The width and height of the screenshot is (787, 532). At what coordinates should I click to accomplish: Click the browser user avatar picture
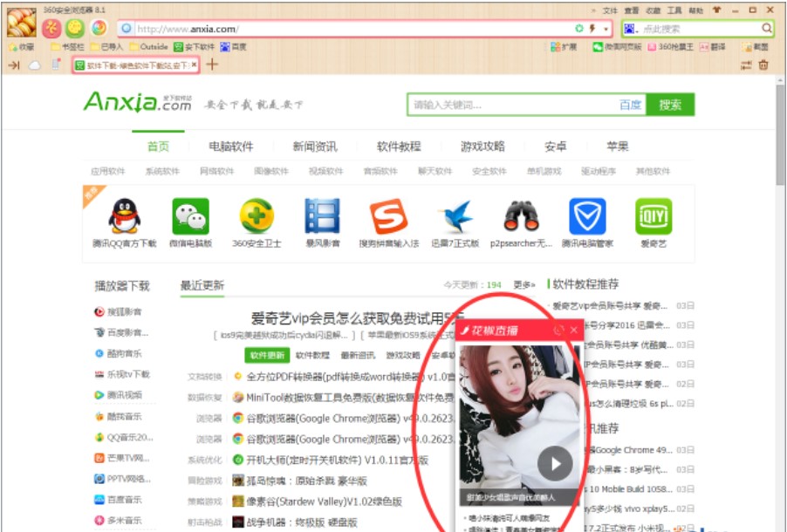pos(22,23)
